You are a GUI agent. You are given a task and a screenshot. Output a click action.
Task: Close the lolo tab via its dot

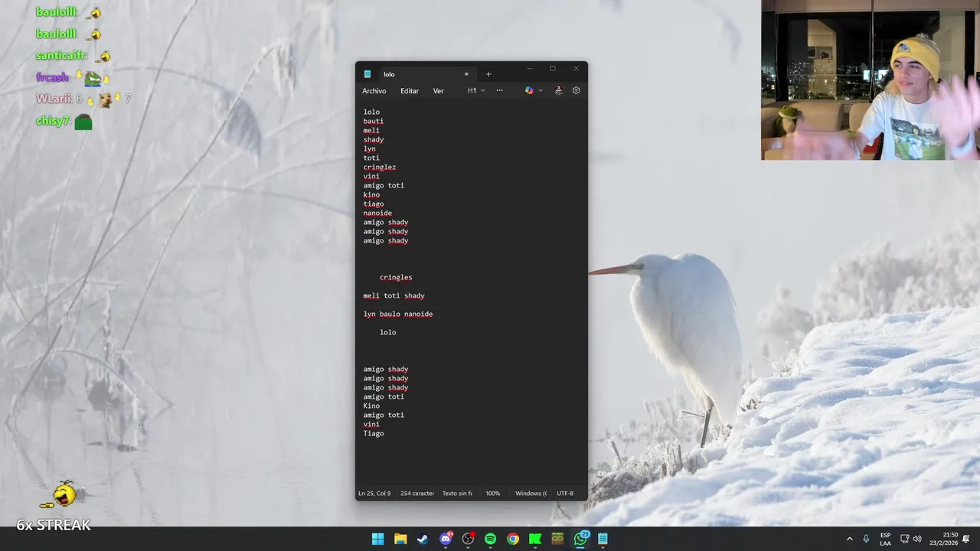coord(465,74)
